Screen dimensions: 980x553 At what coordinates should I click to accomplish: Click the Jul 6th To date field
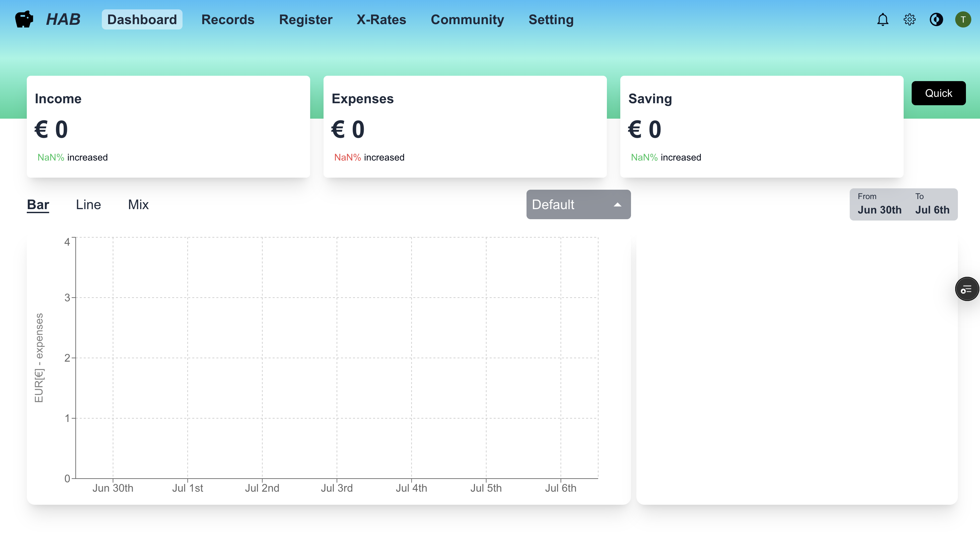[932, 204]
